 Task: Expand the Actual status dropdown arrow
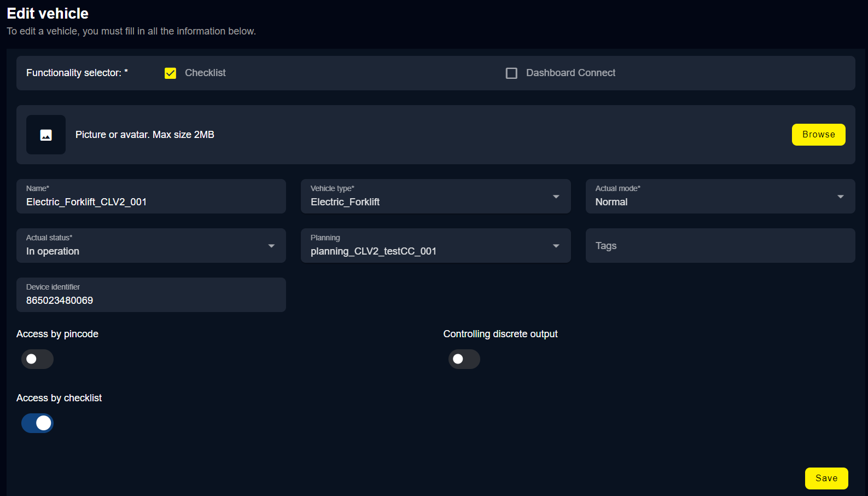pos(271,246)
